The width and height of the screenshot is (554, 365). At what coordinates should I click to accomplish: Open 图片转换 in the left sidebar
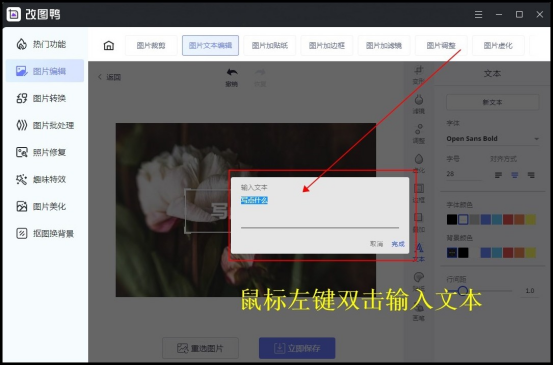click(45, 98)
